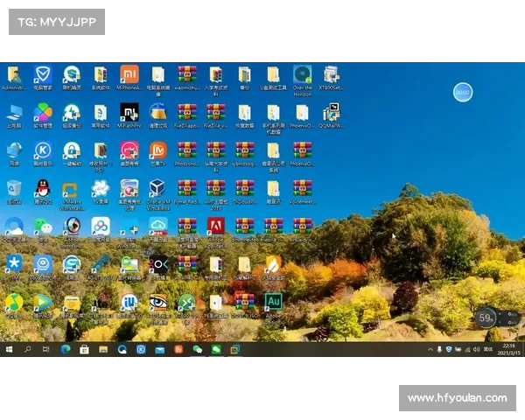Click the 59% memory usage floating widget
This screenshot has width=525, height=420.
(x=486, y=317)
